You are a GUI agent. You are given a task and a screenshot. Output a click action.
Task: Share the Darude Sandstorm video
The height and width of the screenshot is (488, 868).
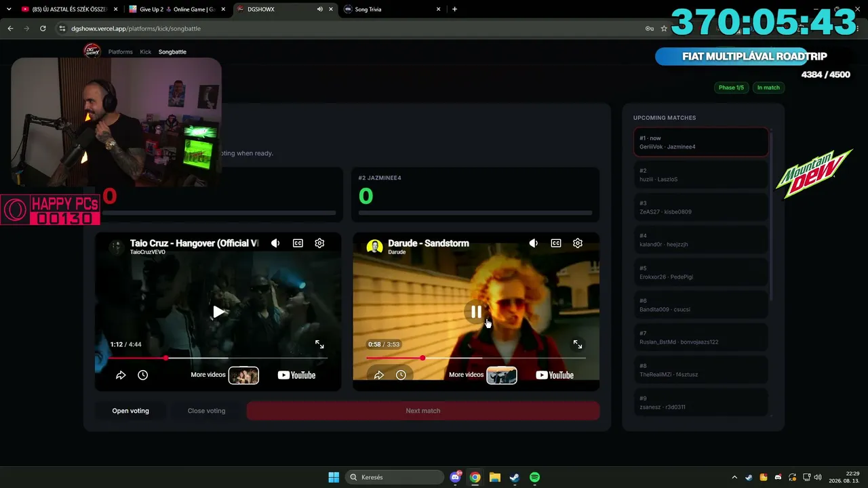coord(379,375)
